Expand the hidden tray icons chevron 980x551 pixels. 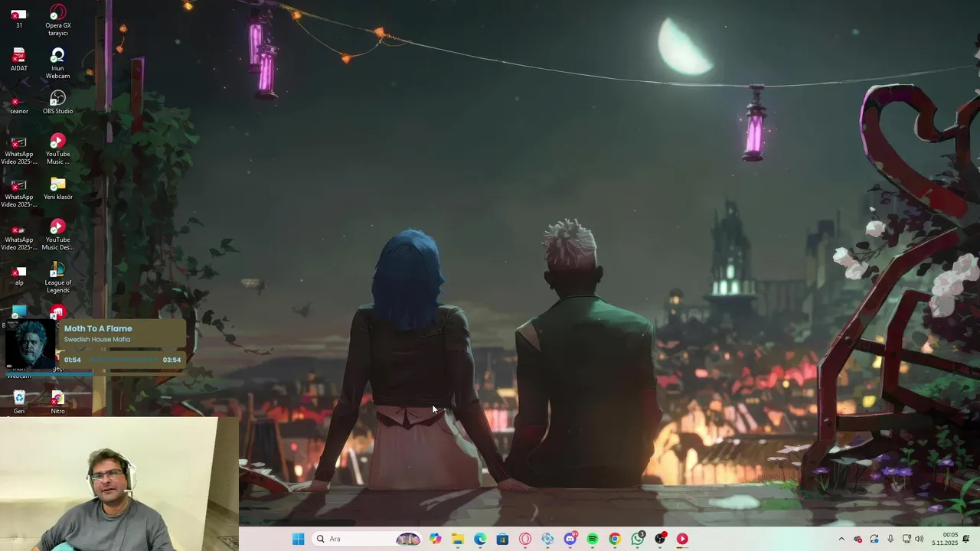point(841,539)
